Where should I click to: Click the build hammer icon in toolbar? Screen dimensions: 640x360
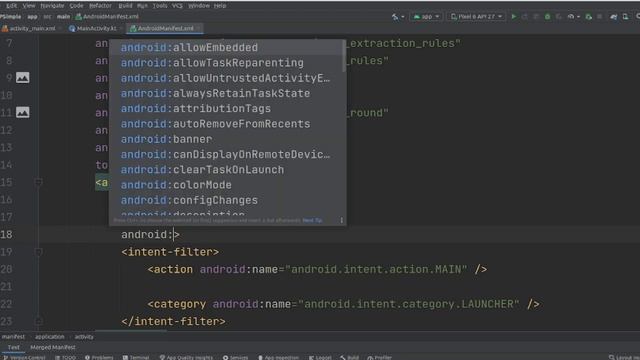tap(395, 17)
